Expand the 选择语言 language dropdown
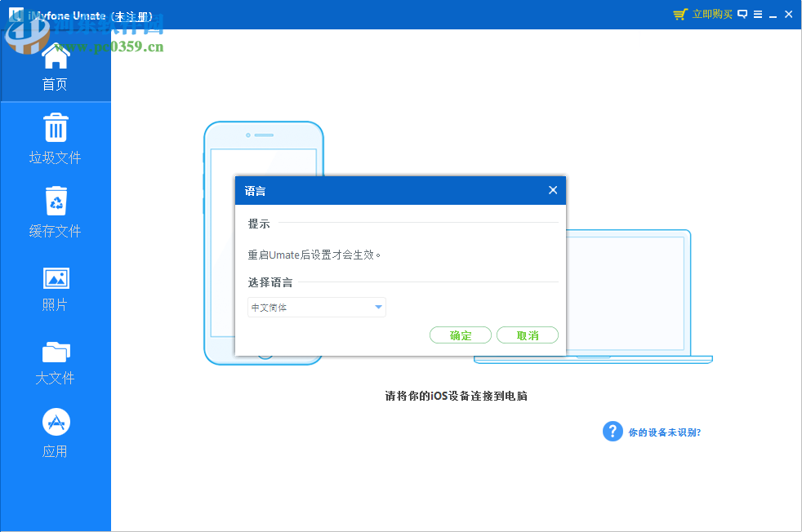 point(316,307)
